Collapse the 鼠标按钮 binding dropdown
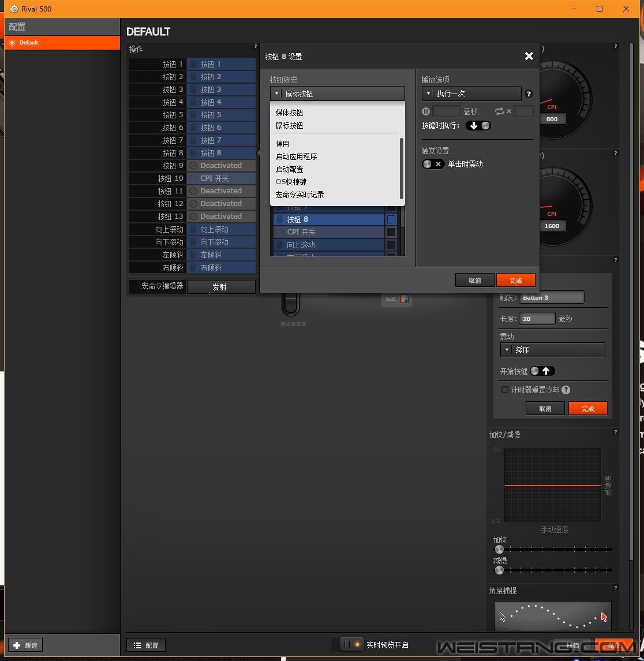Viewport: 644px width, 661px height. coord(337,94)
